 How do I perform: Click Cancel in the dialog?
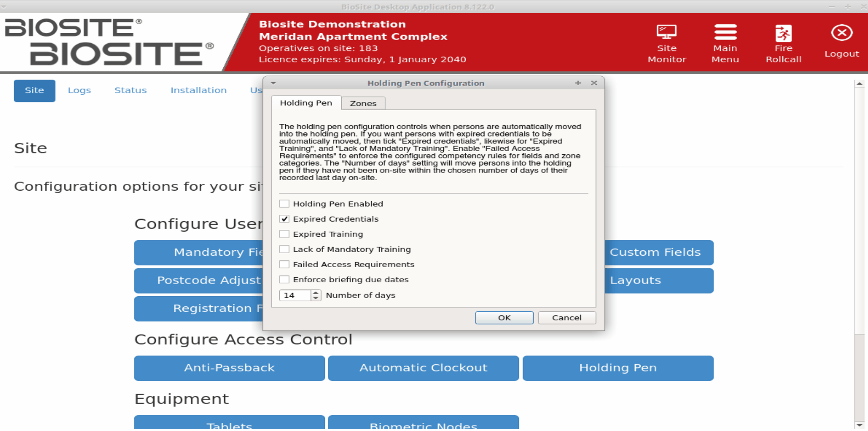click(x=567, y=318)
